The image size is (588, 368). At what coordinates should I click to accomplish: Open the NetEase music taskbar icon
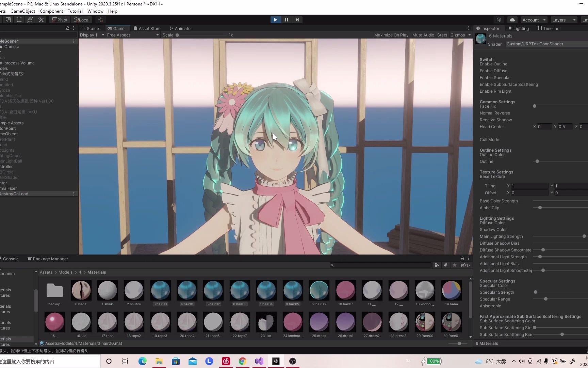coord(226,361)
